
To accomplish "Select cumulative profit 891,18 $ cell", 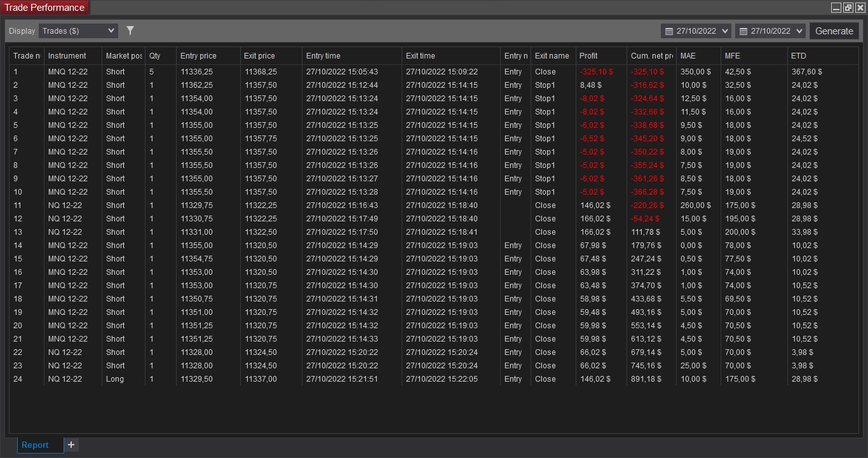I will tap(646, 379).
